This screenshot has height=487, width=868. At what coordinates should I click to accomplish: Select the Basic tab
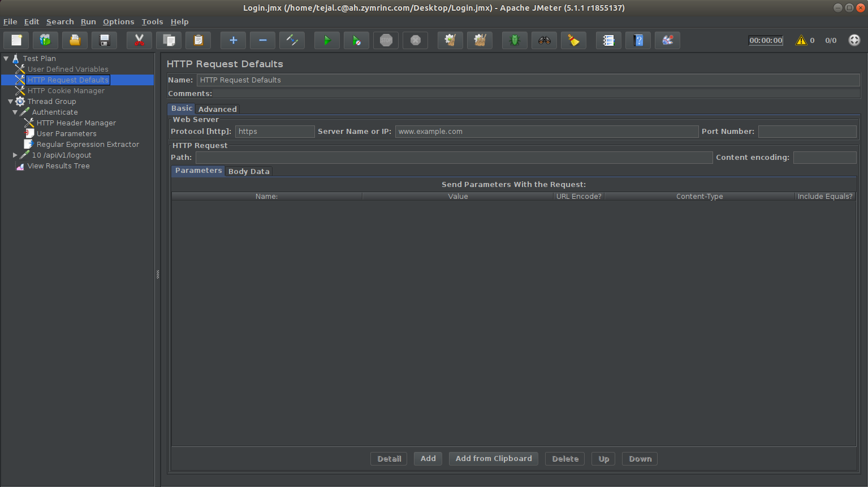(x=182, y=108)
